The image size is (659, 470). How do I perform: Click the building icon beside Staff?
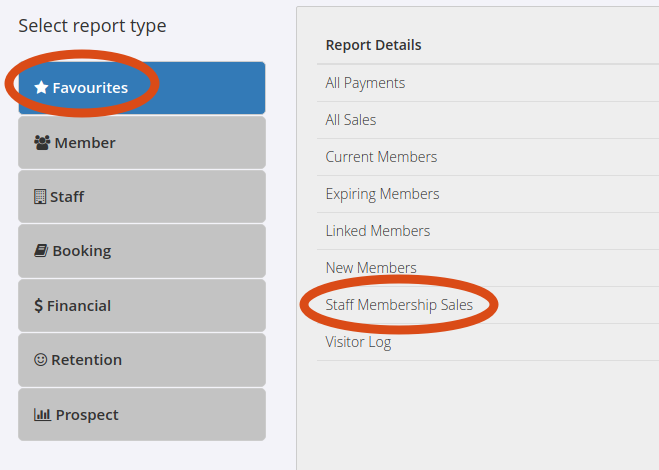(40, 197)
